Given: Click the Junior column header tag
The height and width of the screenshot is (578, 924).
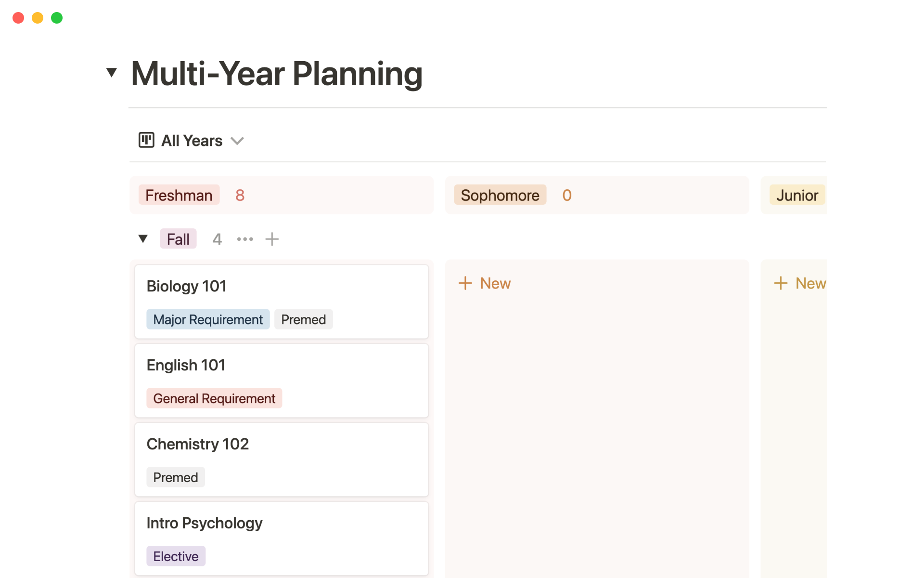Looking at the screenshot, I should pyautogui.click(x=797, y=195).
